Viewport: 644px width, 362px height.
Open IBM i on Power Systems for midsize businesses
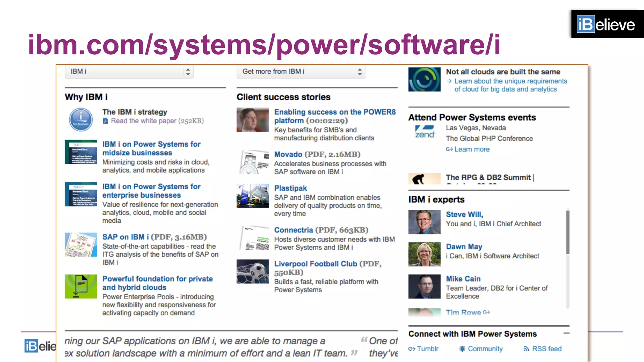click(x=151, y=148)
